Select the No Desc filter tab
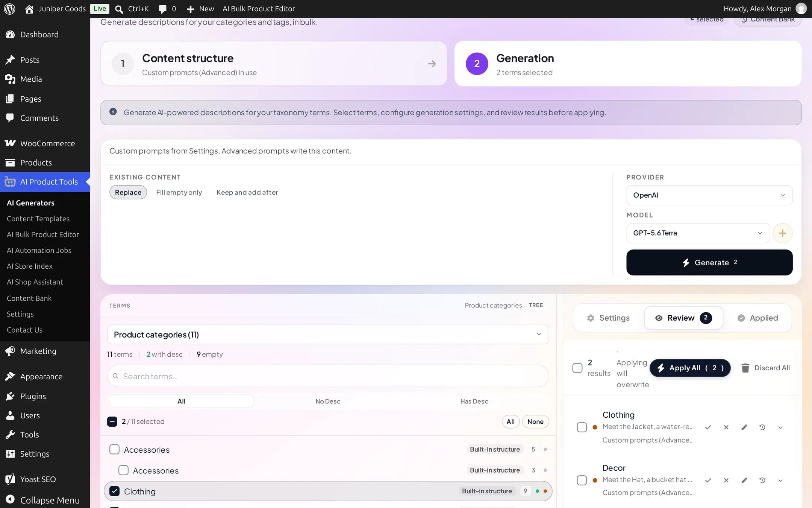812x508 pixels. 328,401
